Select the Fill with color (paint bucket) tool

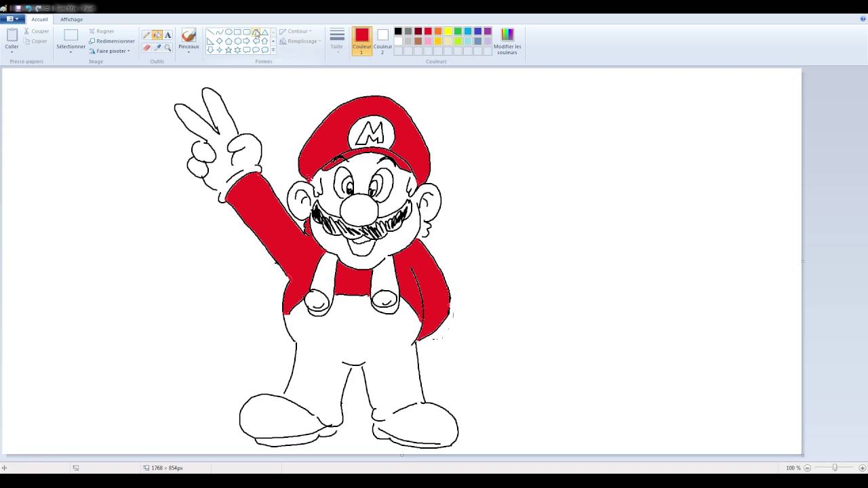157,34
